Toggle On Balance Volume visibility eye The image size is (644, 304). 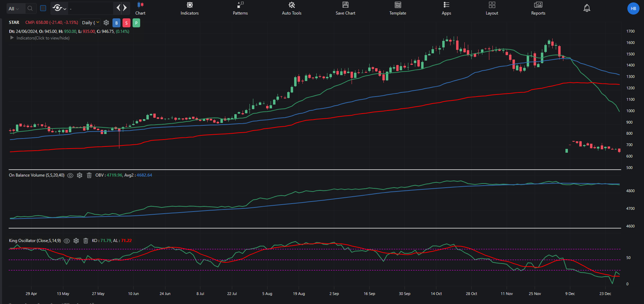coord(70,176)
